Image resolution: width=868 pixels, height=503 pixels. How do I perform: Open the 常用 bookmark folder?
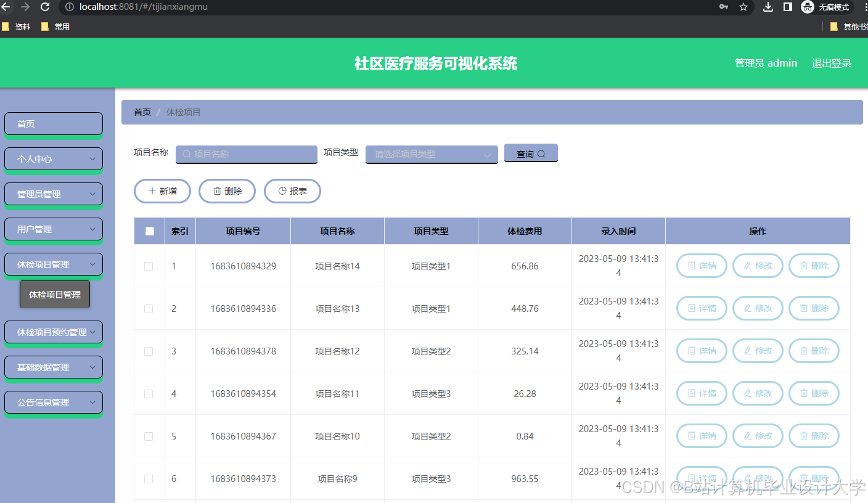pos(55,27)
